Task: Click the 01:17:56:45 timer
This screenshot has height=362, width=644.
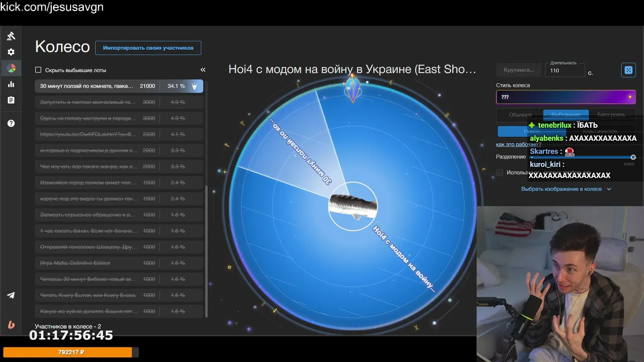Action: [x=71, y=335]
